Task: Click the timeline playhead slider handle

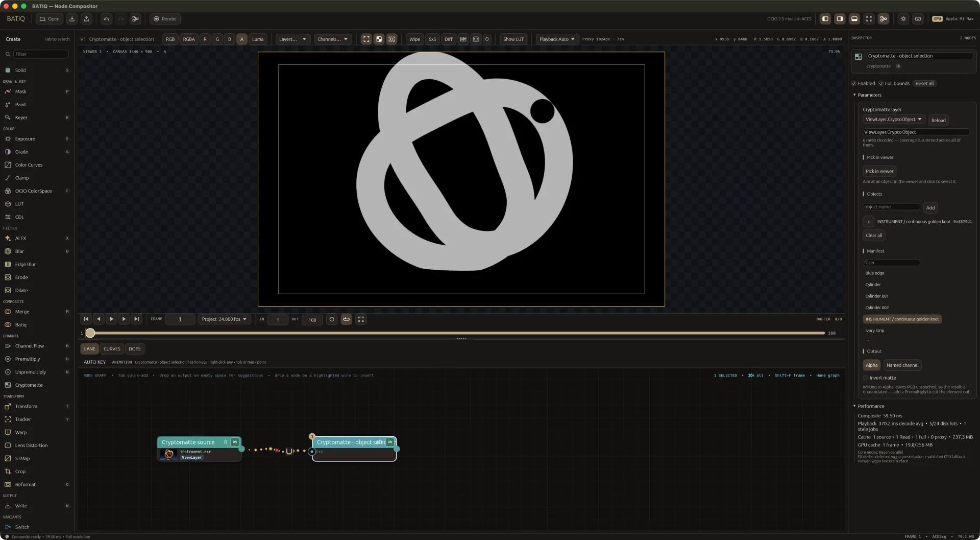Action: (x=90, y=333)
